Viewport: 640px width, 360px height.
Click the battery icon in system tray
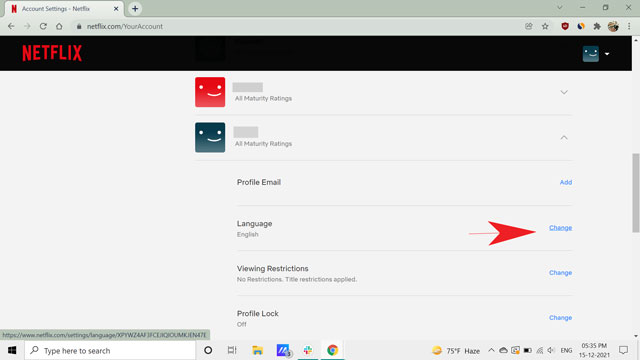coord(527,350)
